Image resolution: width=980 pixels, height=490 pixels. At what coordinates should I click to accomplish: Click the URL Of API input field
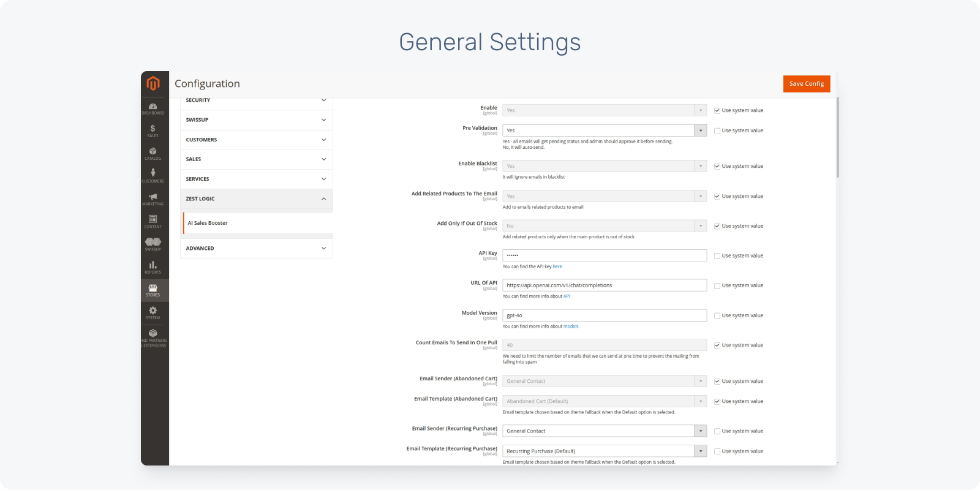coord(605,285)
